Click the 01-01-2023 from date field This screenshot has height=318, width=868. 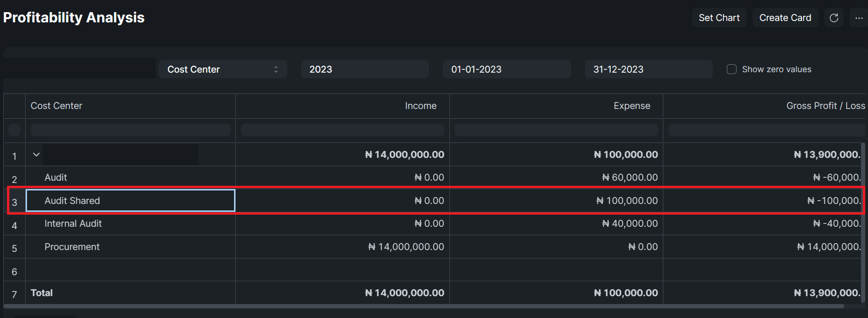pyautogui.click(x=507, y=69)
